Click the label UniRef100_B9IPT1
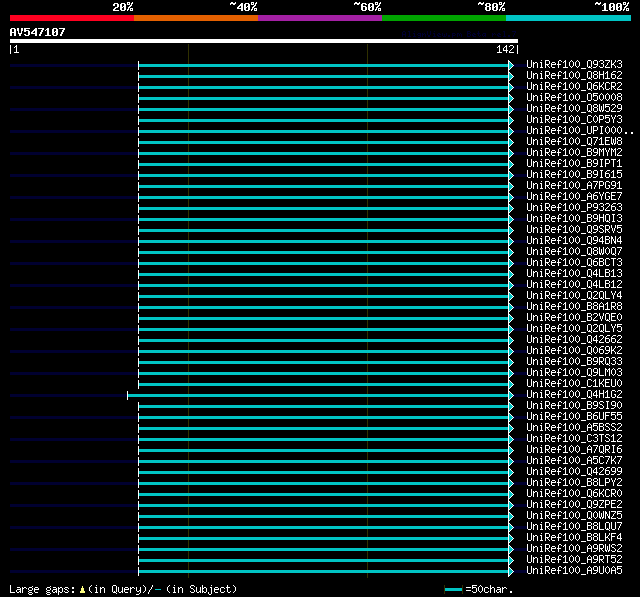 pos(574,164)
